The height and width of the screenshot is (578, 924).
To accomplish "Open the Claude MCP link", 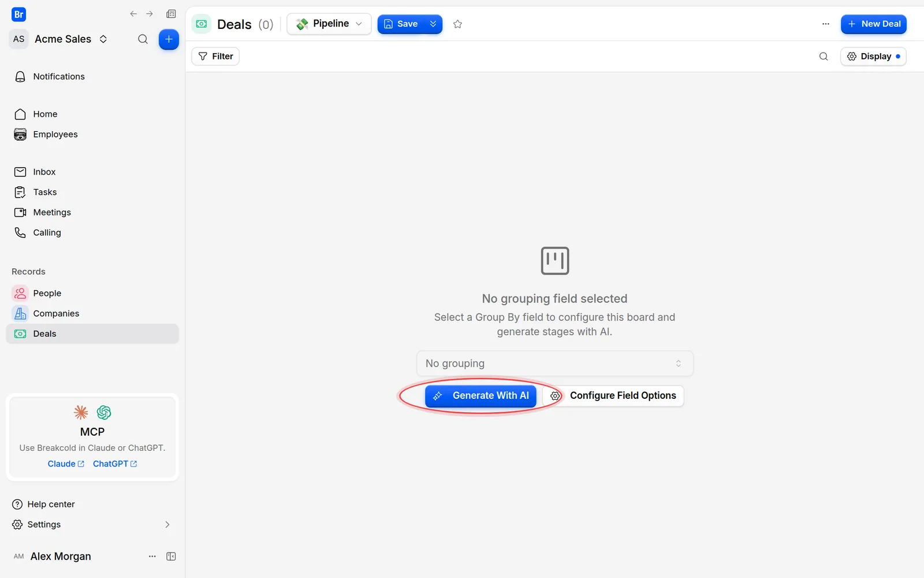I will point(66,464).
